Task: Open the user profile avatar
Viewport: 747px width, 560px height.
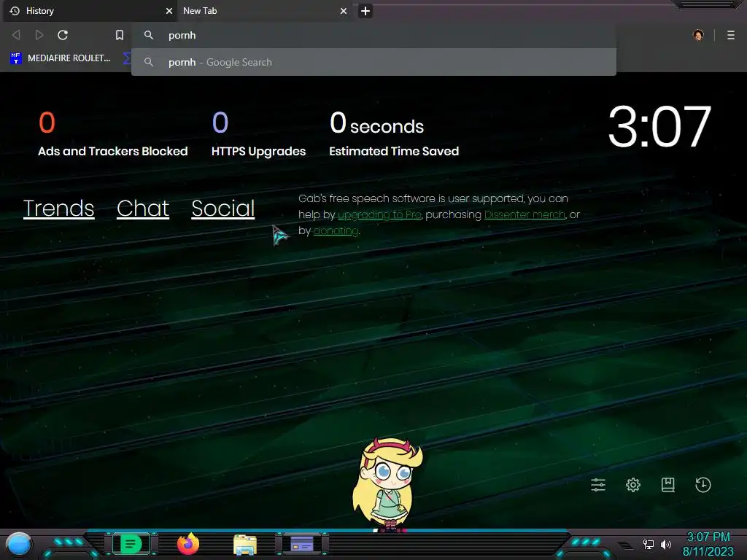Action: [698, 35]
